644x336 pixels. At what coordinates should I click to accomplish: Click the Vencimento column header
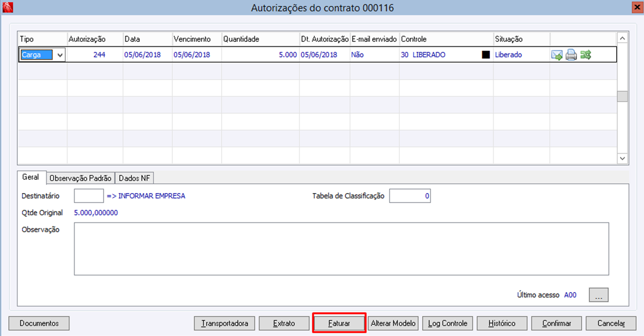coord(197,39)
